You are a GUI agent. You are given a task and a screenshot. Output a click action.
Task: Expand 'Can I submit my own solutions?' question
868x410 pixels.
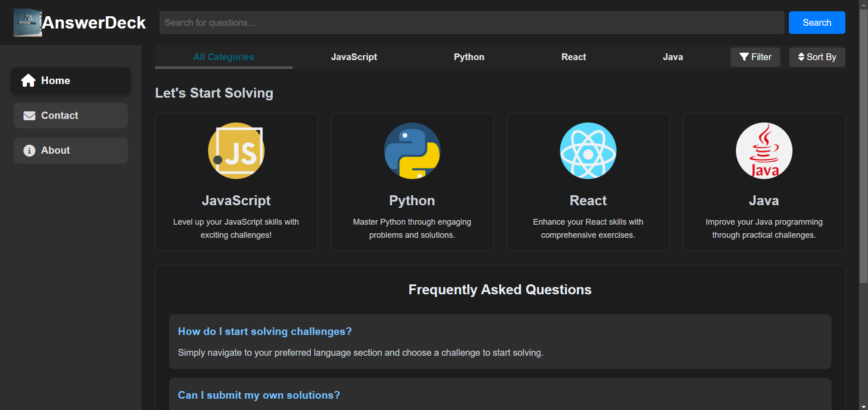(x=259, y=395)
